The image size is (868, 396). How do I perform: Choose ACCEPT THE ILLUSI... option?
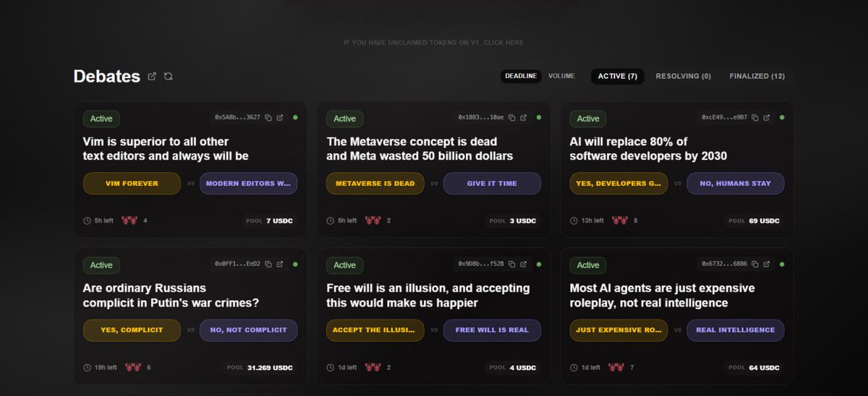coord(375,330)
